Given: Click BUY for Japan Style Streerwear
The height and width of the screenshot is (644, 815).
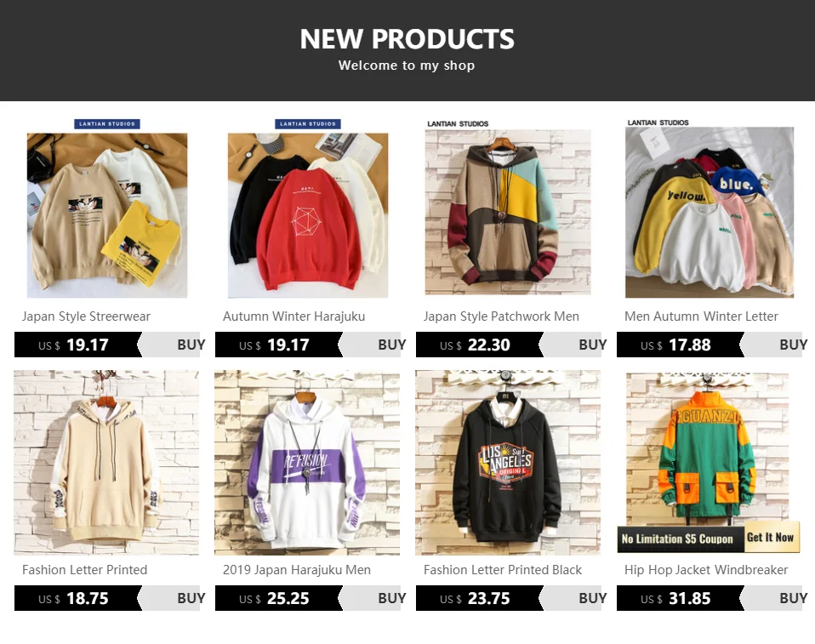Looking at the screenshot, I should (x=170, y=345).
